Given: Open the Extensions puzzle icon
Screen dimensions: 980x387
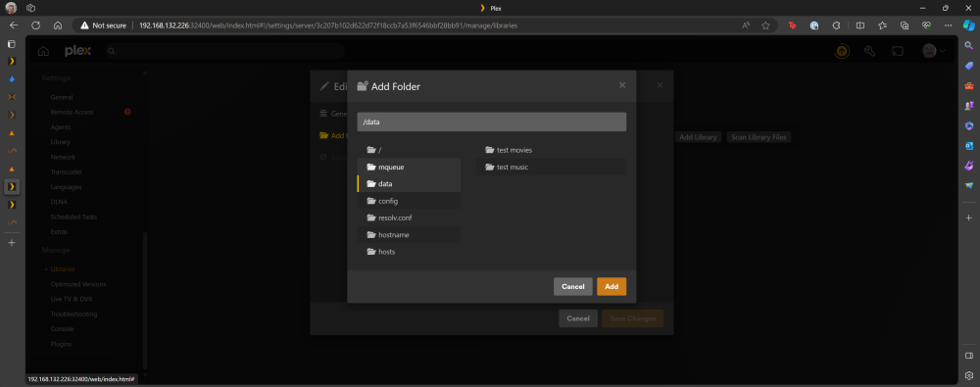Looking at the screenshot, I should (836, 25).
